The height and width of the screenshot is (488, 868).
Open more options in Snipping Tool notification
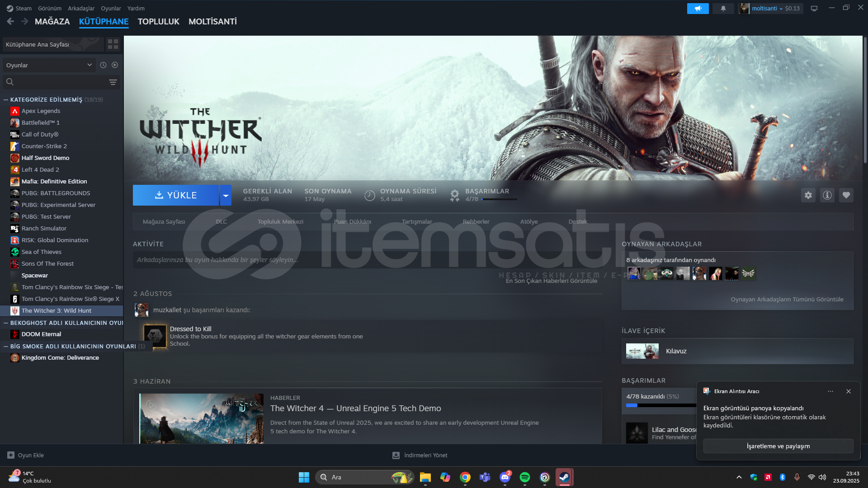coord(830,392)
